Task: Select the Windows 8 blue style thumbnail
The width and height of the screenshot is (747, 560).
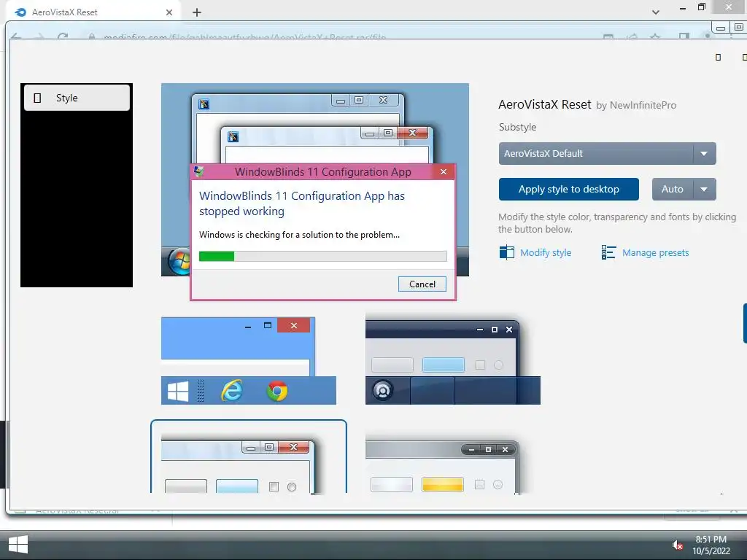Action: tap(248, 360)
